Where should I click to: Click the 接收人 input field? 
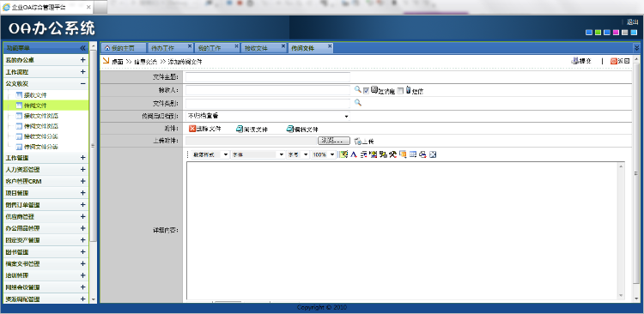[268, 90]
